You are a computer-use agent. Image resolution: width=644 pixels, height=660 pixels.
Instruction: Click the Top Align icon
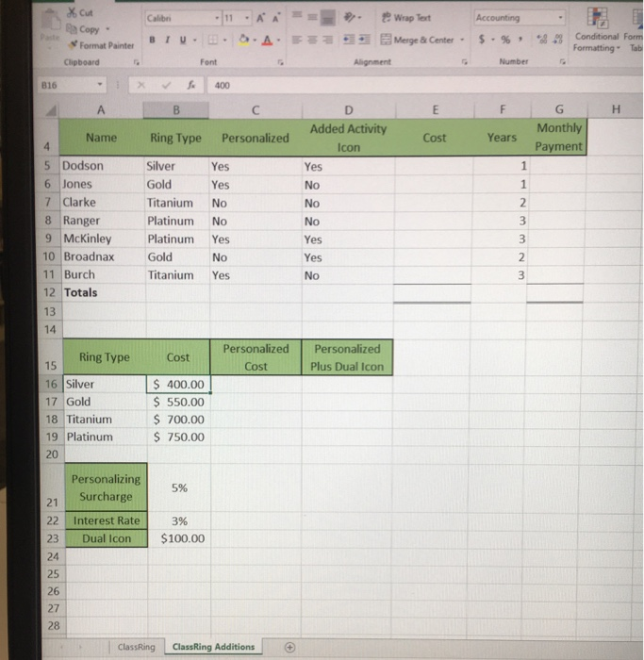click(297, 16)
